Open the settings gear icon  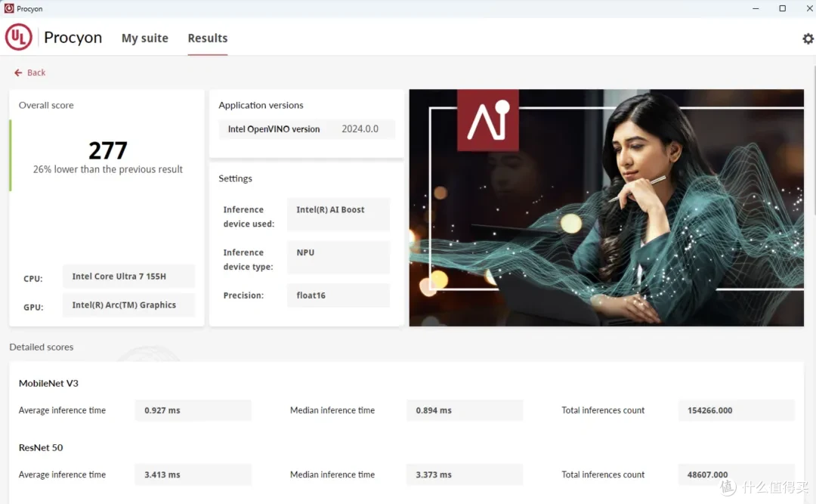pos(808,39)
